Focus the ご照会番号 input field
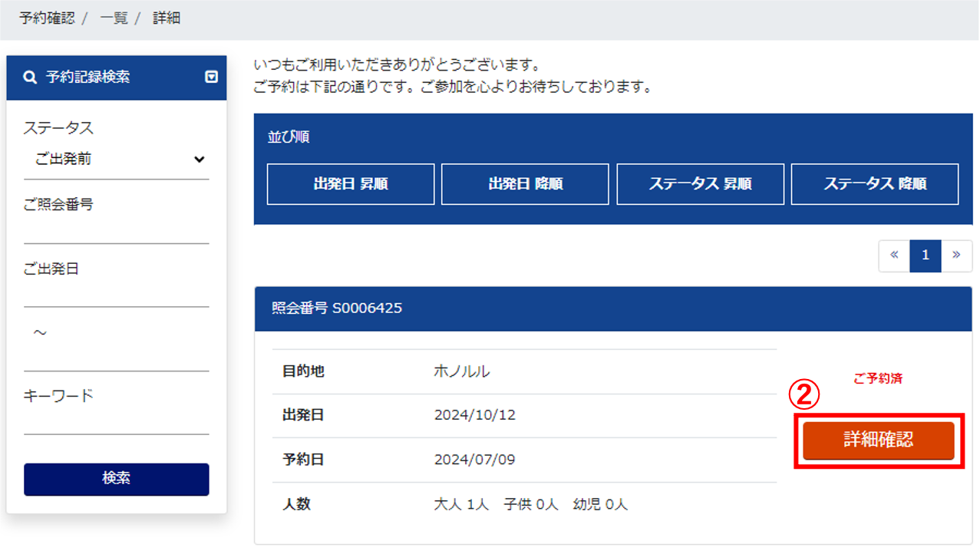 pos(117,230)
